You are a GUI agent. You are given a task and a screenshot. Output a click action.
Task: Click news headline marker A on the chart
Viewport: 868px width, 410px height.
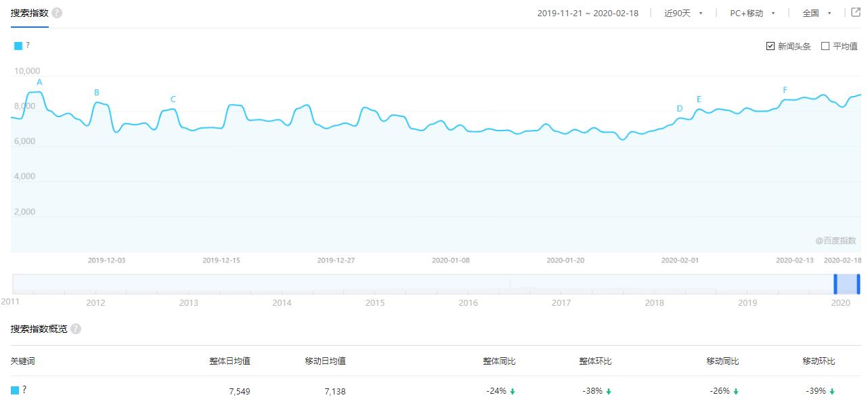[x=39, y=83]
